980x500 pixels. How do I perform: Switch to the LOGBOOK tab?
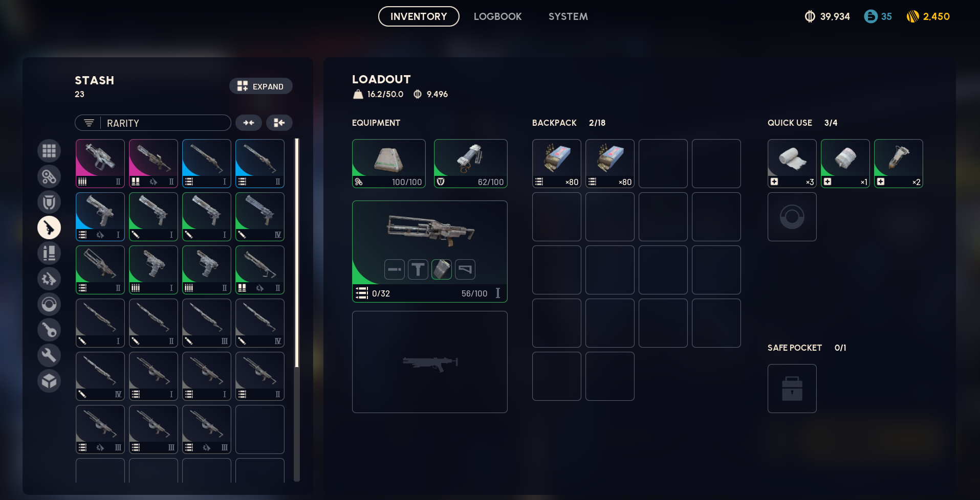tap(497, 16)
